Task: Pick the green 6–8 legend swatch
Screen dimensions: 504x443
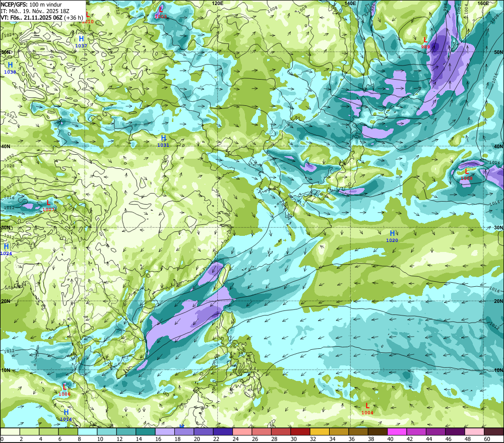Action: pos(68,431)
